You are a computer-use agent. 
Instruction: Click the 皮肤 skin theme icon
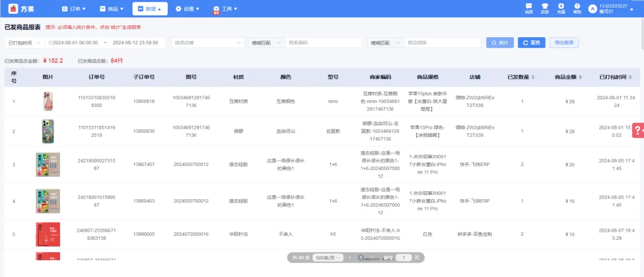click(x=544, y=7)
